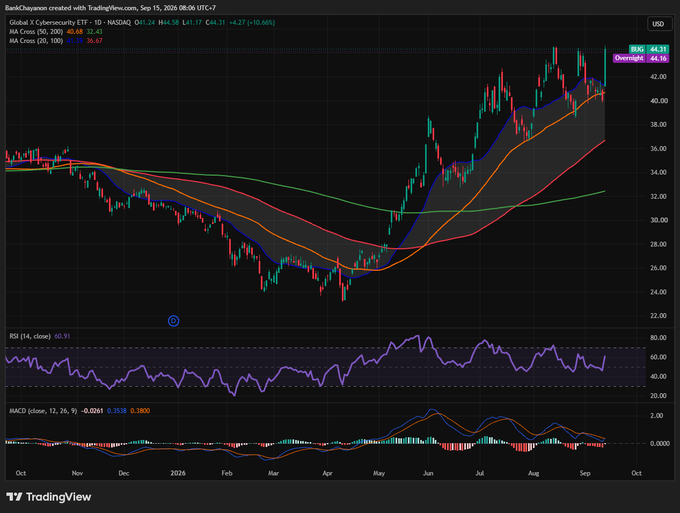The image size is (680, 513).
Task: Click the orange 40.68 moving average value
Action: coord(75,32)
